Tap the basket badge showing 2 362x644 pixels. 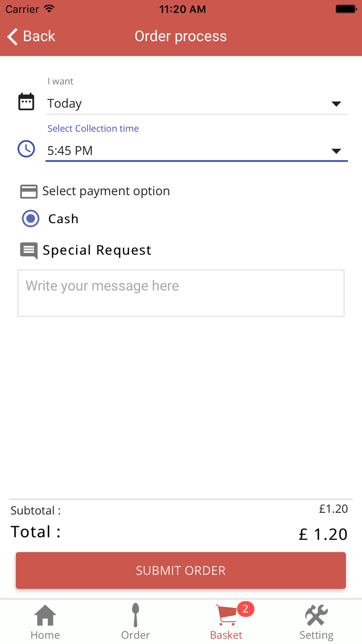(x=245, y=609)
